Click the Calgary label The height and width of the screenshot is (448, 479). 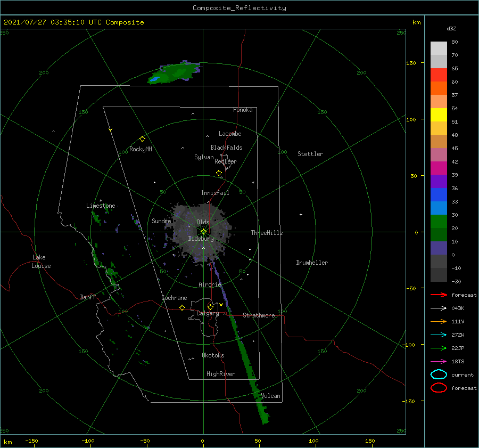coord(208,313)
